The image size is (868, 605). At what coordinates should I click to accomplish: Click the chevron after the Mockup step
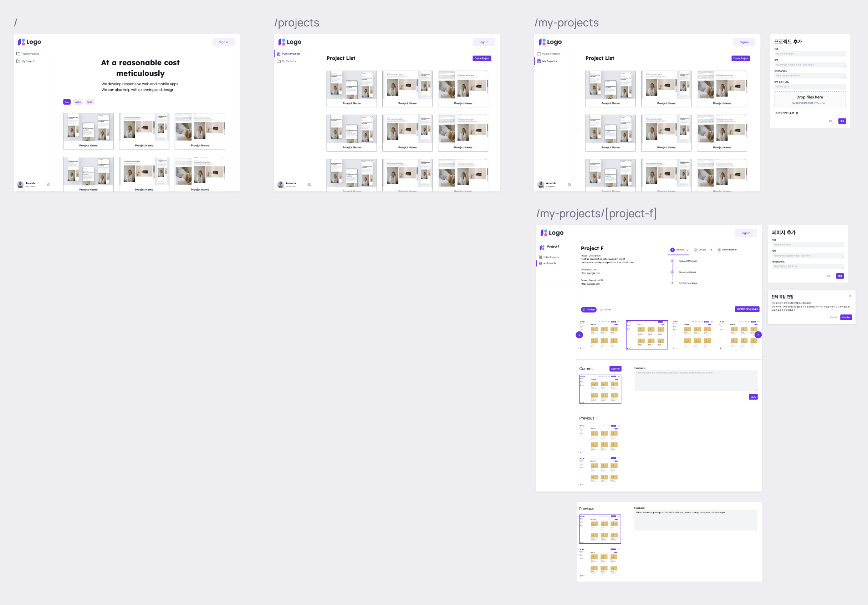tap(688, 250)
